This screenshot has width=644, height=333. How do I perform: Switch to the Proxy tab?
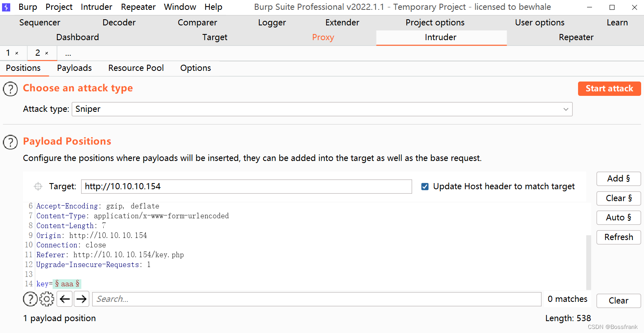coord(323,37)
